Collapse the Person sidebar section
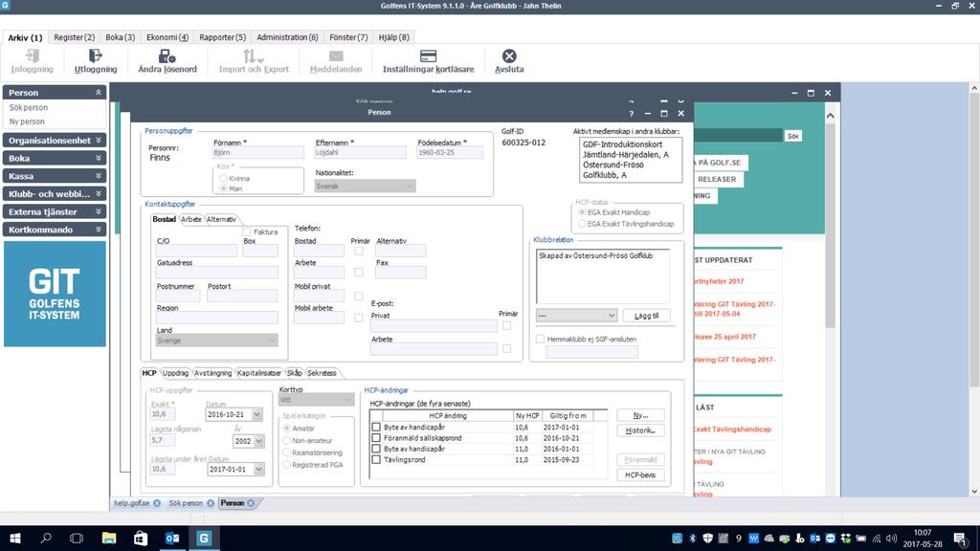The height and width of the screenshot is (551, 980). (x=99, y=93)
